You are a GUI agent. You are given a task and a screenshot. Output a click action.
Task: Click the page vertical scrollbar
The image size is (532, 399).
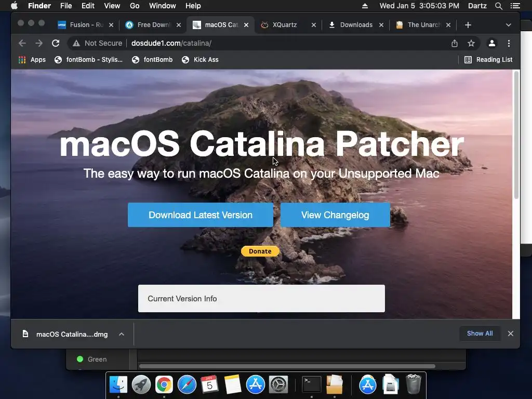[516, 135]
